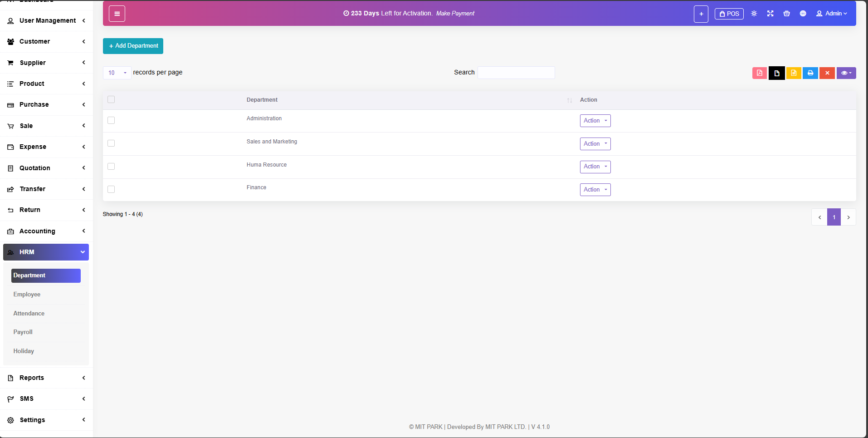Check the Finance row checkbox
868x438 pixels.
(111, 189)
